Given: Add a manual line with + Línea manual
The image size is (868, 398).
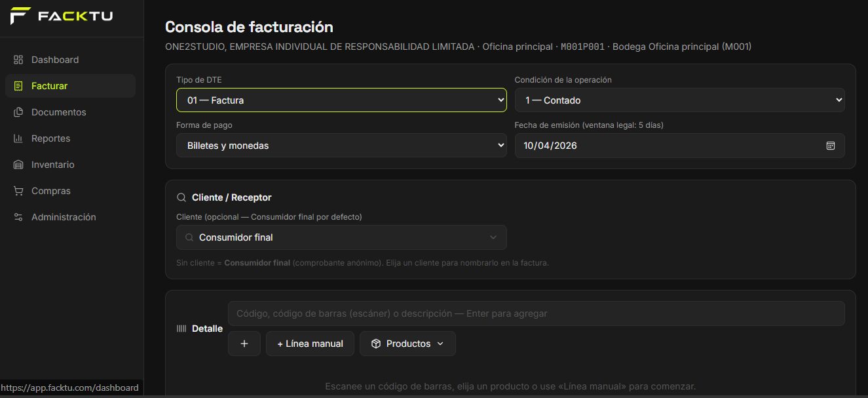Looking at the screenshot, I should [x=310, y=344].
